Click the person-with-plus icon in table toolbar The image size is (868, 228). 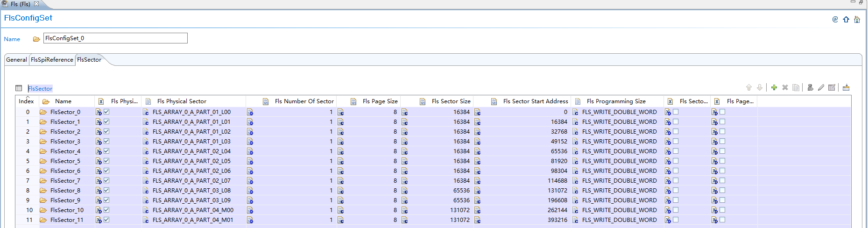coord(810,87)
